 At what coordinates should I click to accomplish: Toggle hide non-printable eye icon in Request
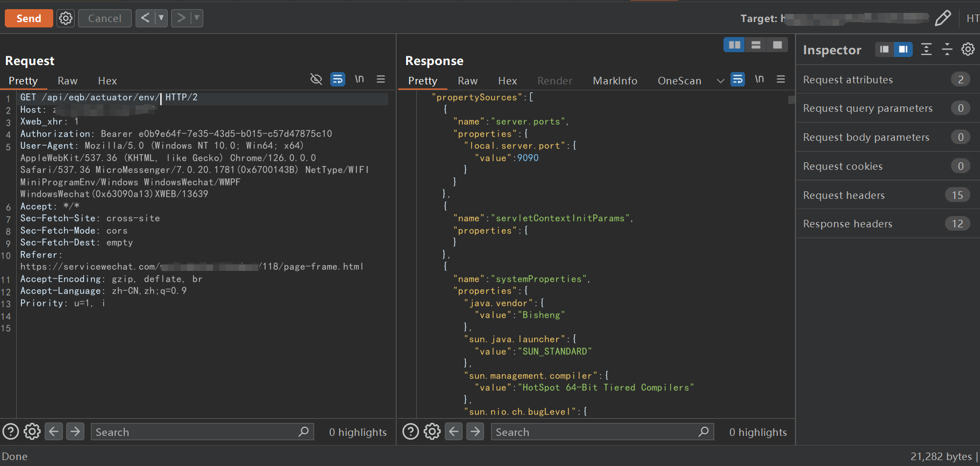point(316,80)
